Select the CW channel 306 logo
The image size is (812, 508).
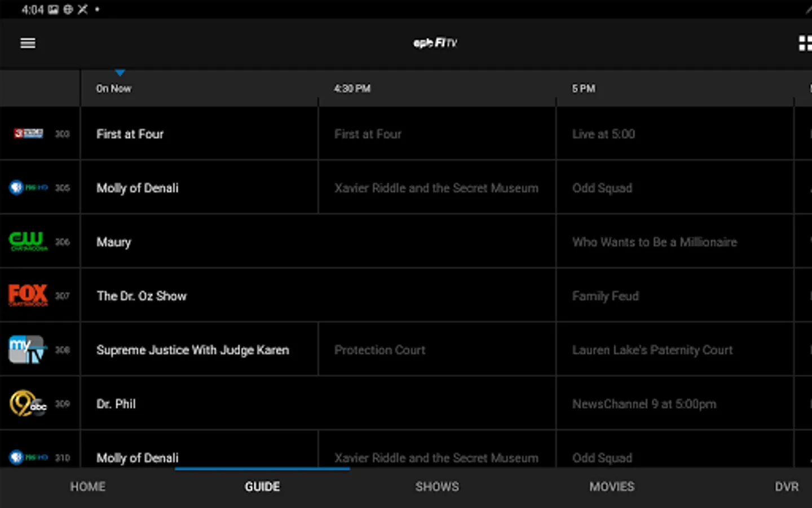[28, 242]
